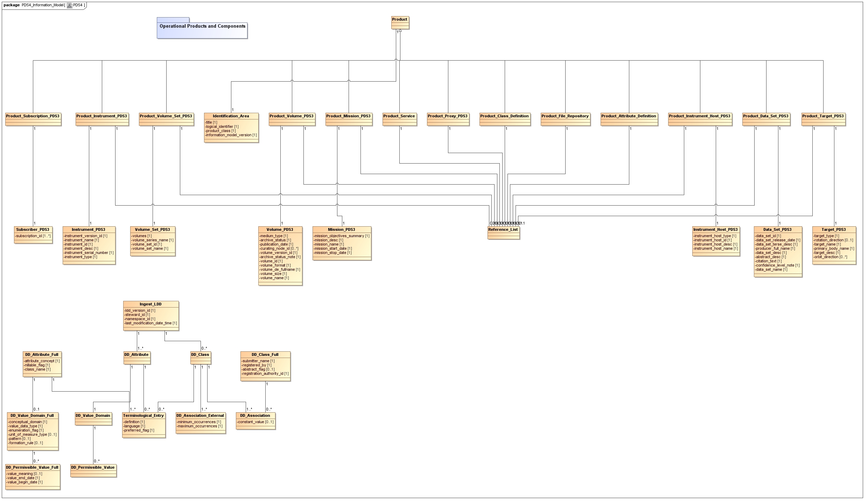868x503 pixels.
Task: Select the Instrument_Host_PDS3 class
Action: 715,230
